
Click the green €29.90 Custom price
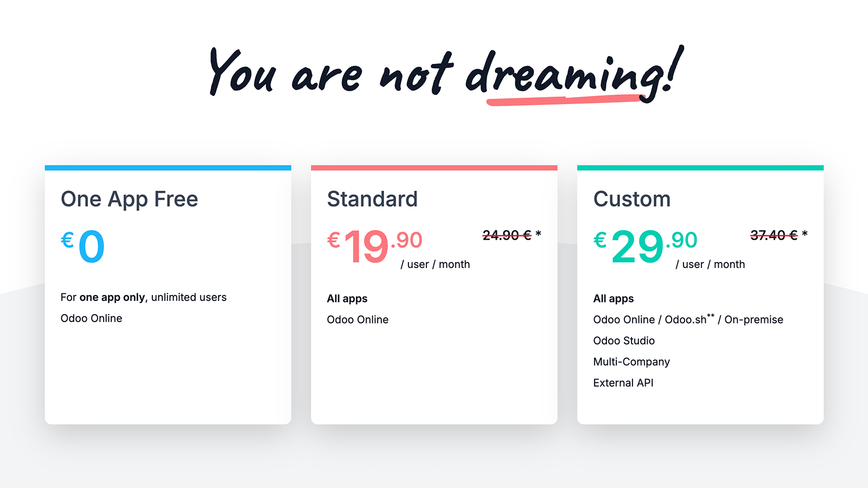[x=645, y=246]
